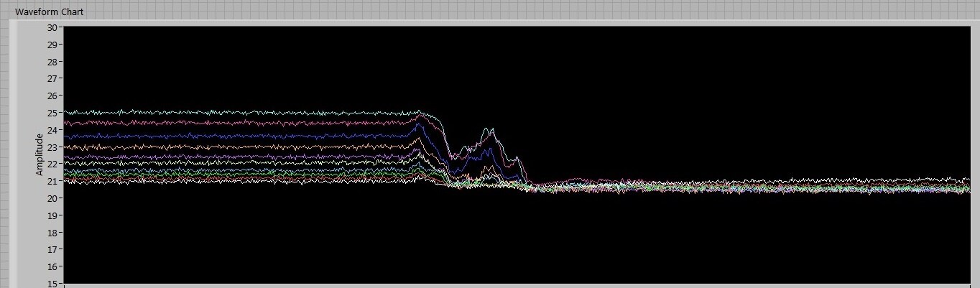Click the empty black plot area above traces
The image size is (980, 288).
pyautogui.click(x=503, y=65)
